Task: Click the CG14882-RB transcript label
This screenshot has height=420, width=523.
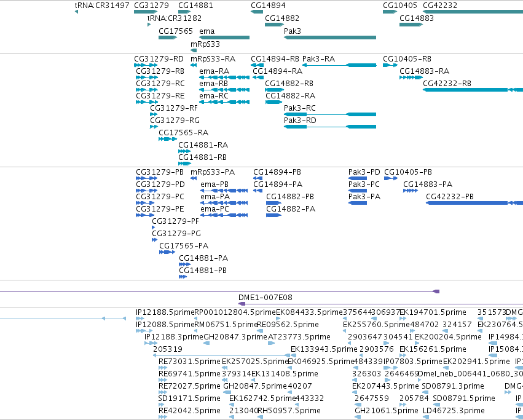Action: (x=289, y=84)
